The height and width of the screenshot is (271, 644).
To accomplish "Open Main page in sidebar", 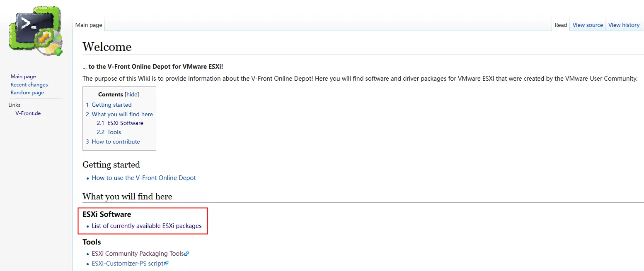I will (23, 77).
